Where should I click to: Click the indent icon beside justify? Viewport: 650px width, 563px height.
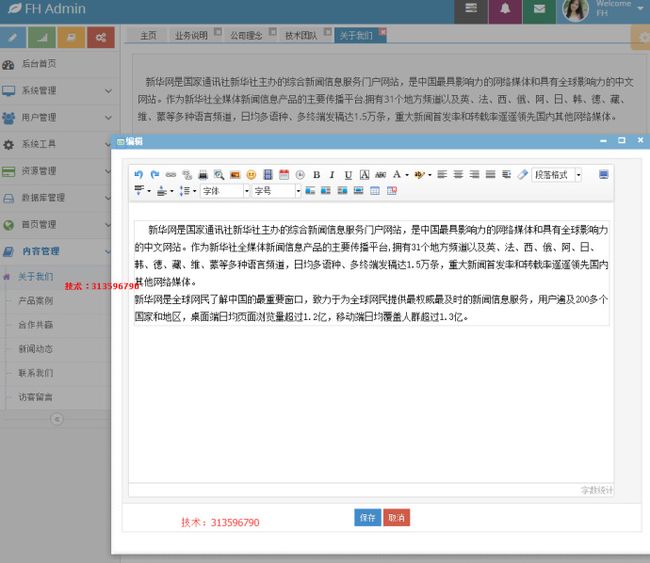pyautogui.click(x=506, y=175)
